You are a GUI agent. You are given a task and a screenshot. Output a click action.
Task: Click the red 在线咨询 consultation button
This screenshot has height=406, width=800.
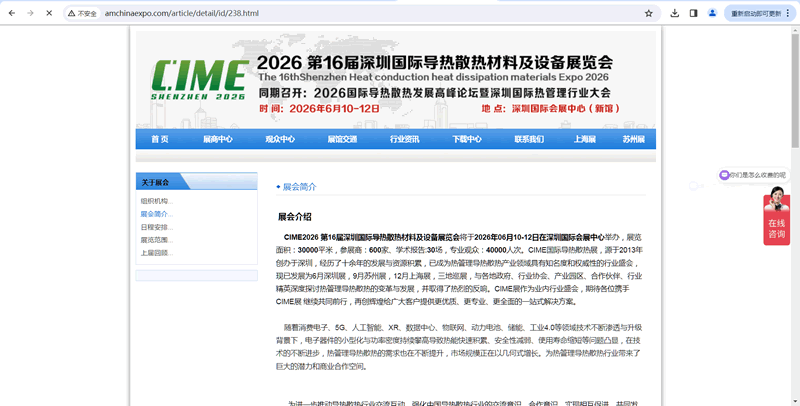click(777, 222)
